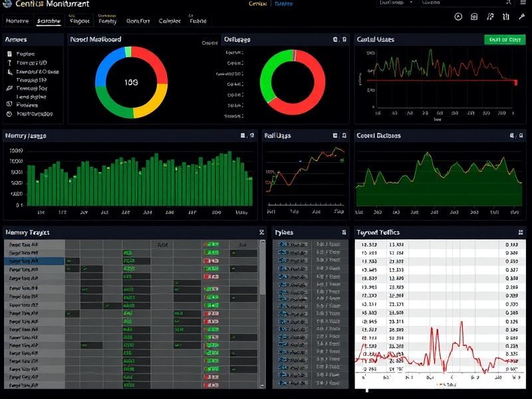Image resolution: width=532 pixels, height=399 pixels.
Task: Select the first tab in the navigation row
Action: click(x=17, y=21)
